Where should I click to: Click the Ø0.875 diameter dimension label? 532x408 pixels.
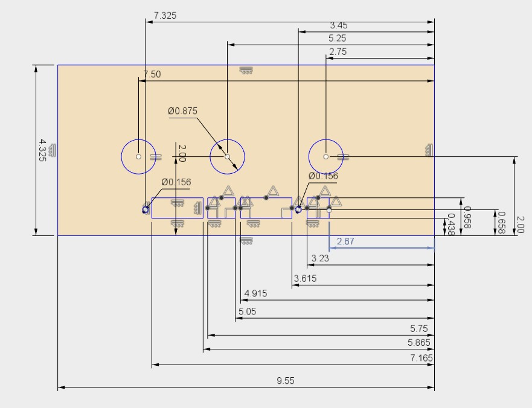(183, 111)
